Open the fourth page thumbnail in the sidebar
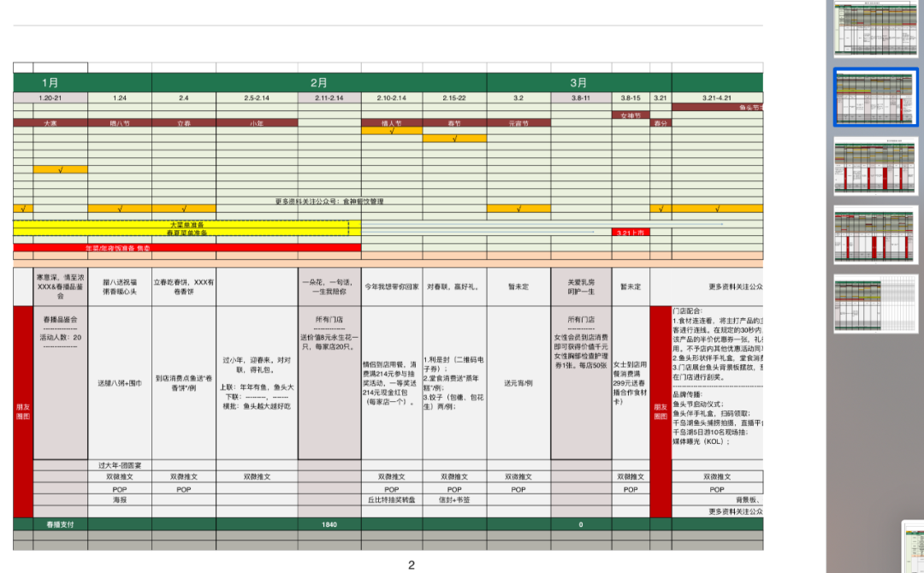The image size is (924, 573). pos(876,234)
